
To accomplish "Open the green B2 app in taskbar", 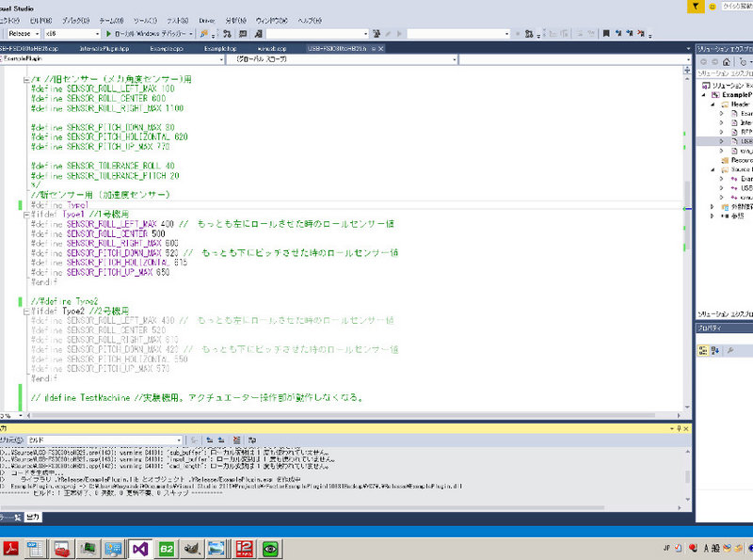I will pyautogui.click(x=167, y=549).
